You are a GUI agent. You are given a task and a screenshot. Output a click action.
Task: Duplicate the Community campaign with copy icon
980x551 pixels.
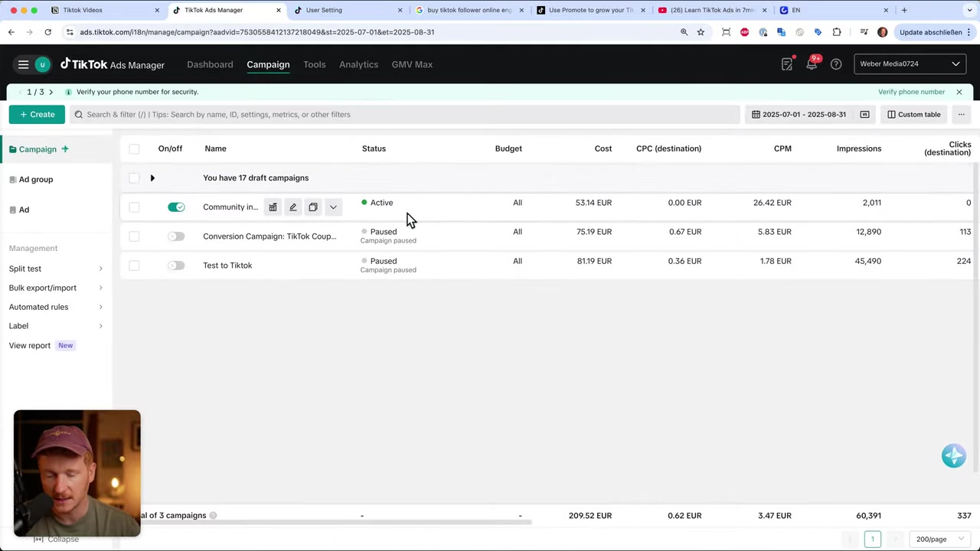pyautogui.click(x=312, y=207)
